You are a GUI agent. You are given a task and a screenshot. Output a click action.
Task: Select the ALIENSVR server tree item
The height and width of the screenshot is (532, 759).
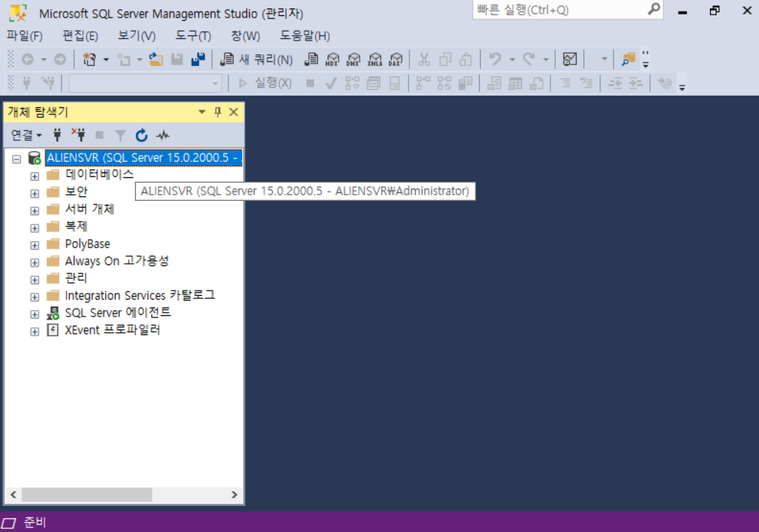click(x=144, y=158)
